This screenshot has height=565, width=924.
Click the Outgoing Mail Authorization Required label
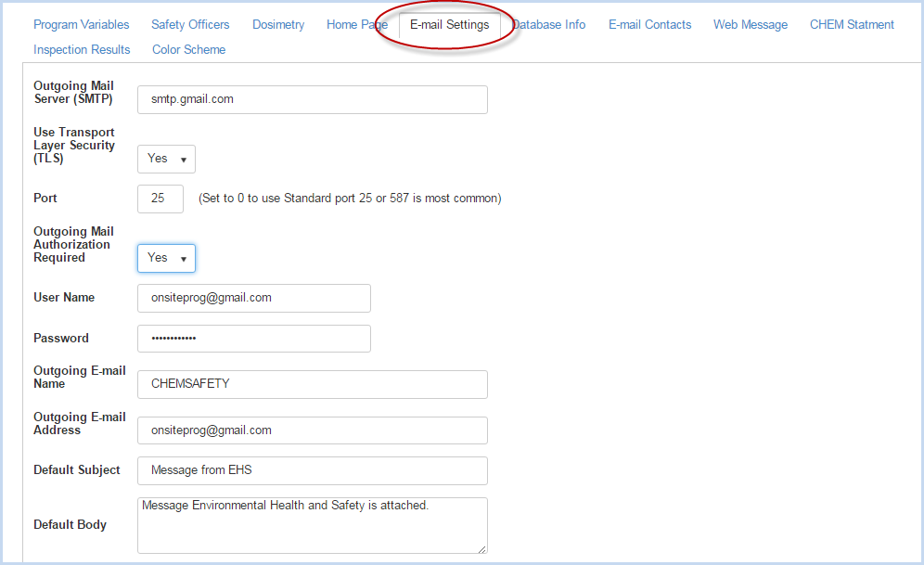point(73,245)
